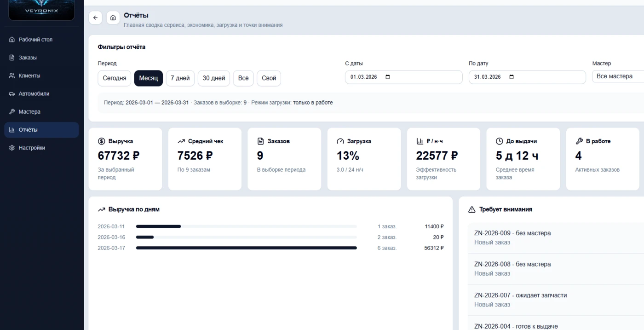The width and height of the screenshot is (644, 330).
Task: Select the 'Всё' period option
Action: [x=243, y=78]
